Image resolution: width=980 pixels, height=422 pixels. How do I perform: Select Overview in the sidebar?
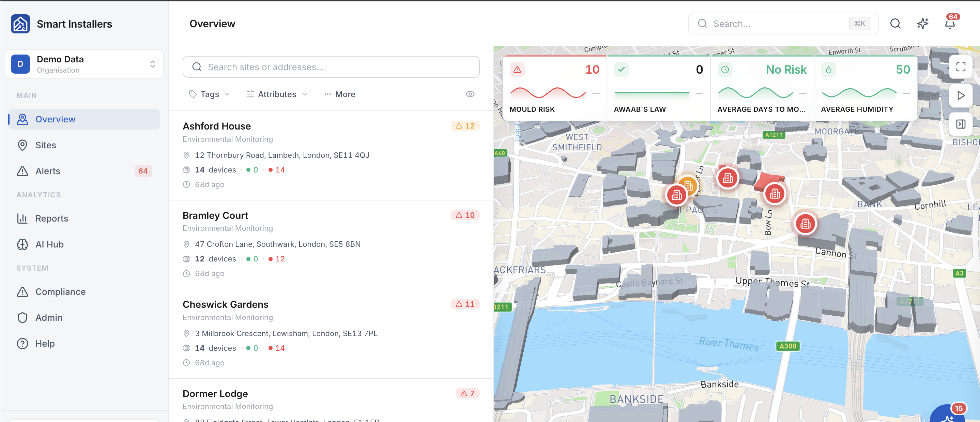pos(84,119)
